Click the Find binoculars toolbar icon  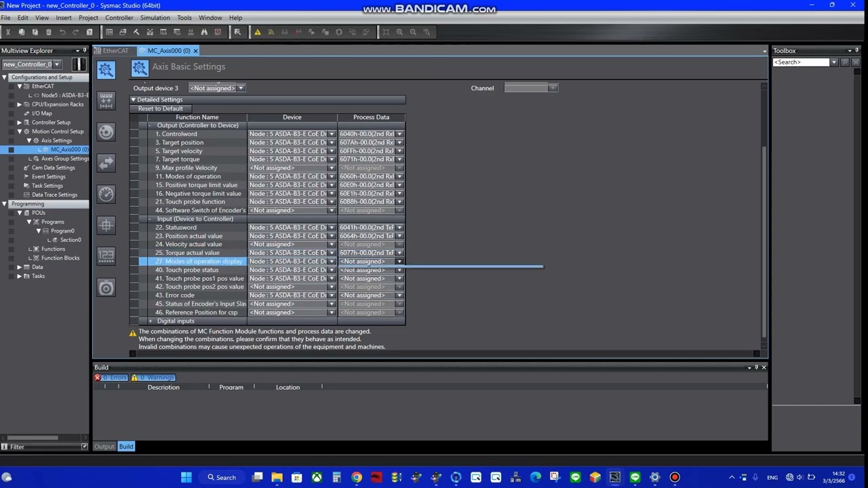204,32
